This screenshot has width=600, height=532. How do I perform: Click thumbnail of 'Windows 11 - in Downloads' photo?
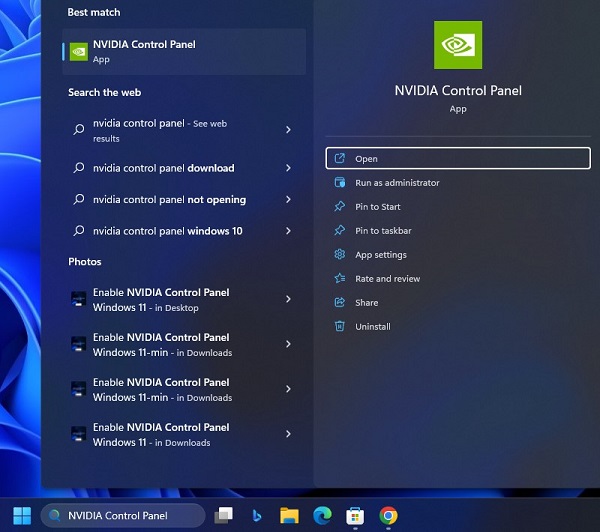[x=79, y=434]
